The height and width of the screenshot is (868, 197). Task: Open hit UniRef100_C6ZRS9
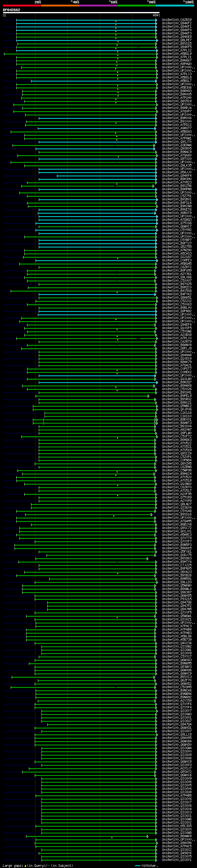pos(176,20)
